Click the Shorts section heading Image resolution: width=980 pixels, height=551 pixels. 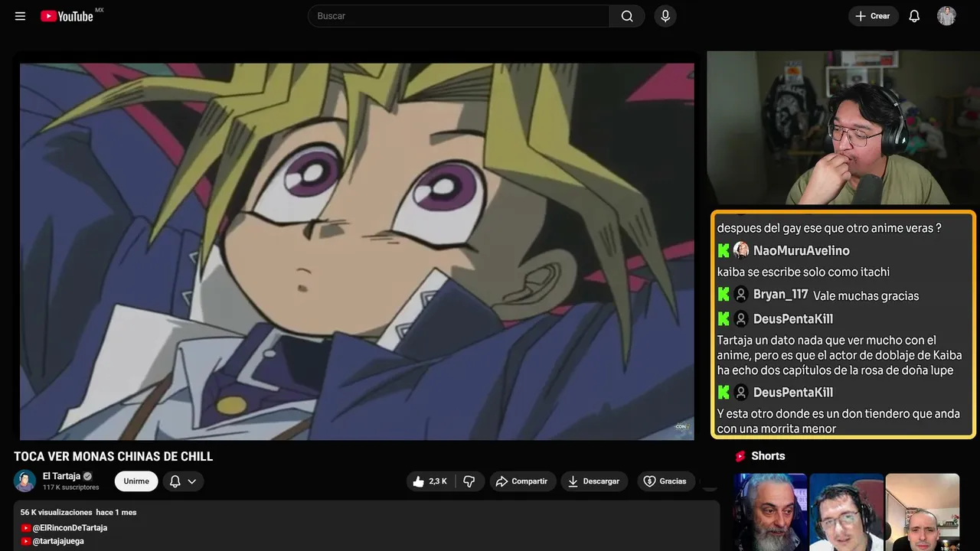[x=768, y=456]
